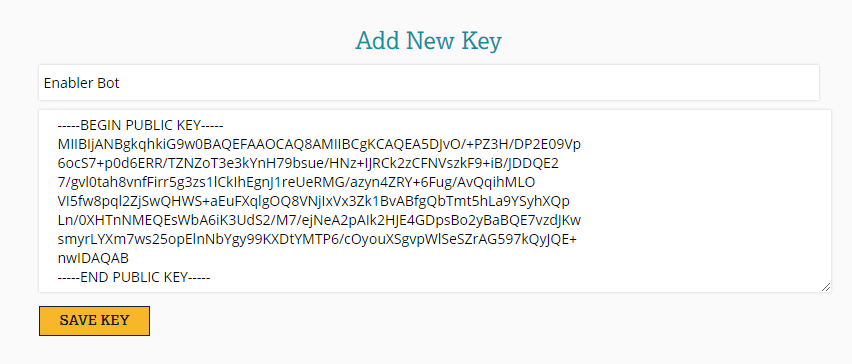Viewport: 852px width, 364px height.
Task: Click empty area right of nwIDAQAB in the textarea
Action: pos(435,259)
